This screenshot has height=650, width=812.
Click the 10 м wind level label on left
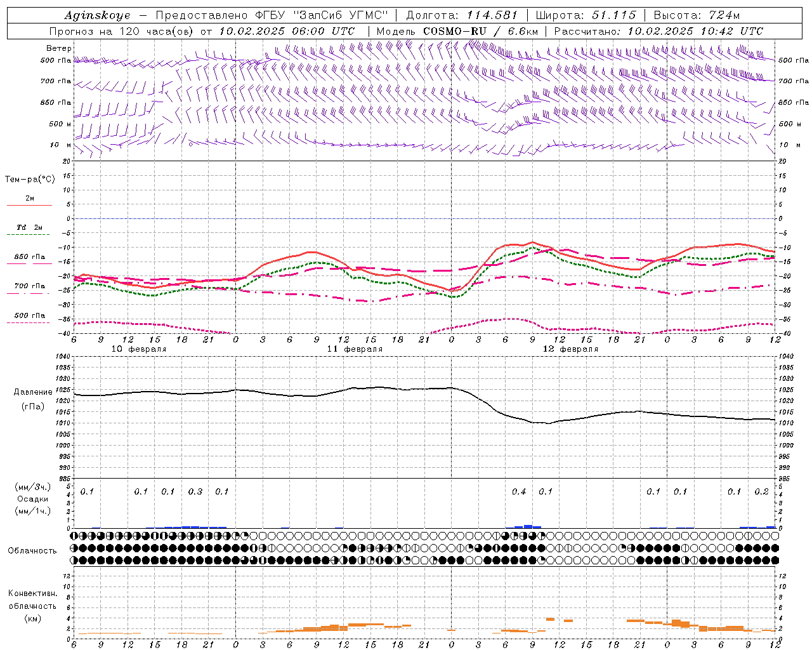61,145
